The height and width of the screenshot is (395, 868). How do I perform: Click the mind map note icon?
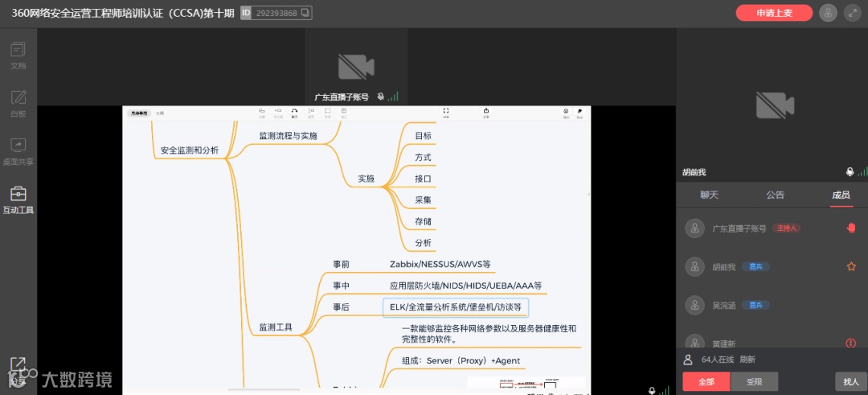pos(344,113)
